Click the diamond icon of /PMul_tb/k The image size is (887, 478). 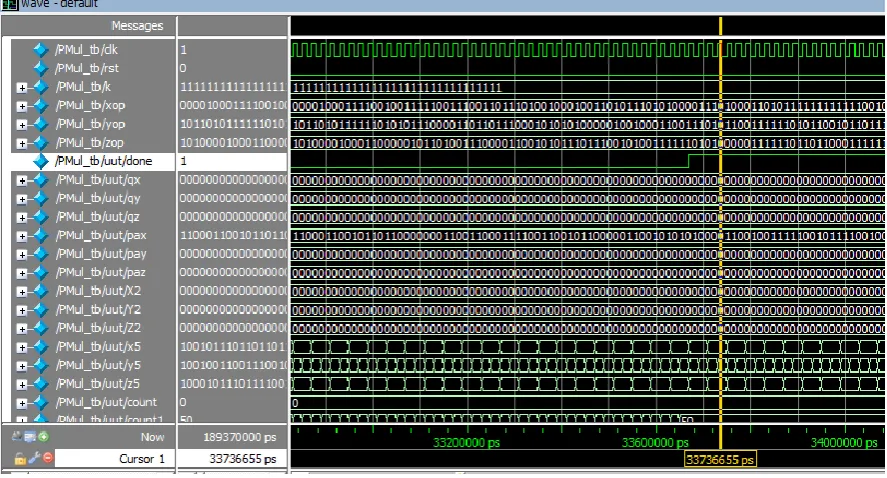click(x=41, y=87)
